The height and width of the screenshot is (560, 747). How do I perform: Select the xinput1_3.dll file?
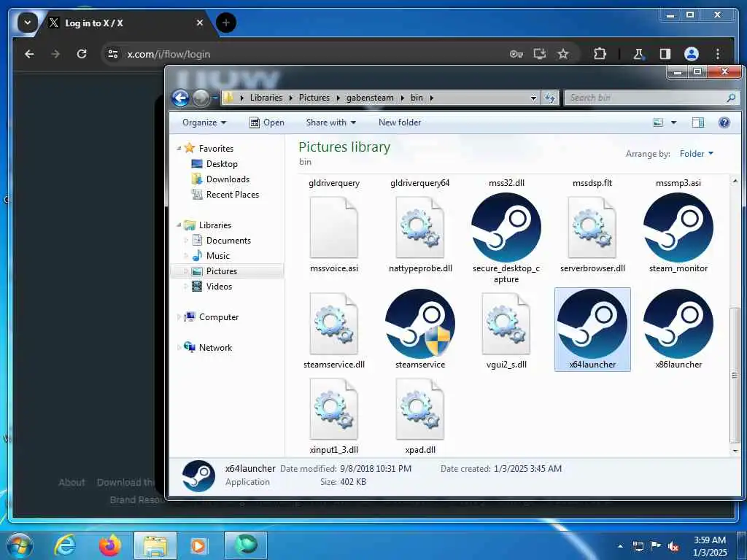(x=333, y=415)
